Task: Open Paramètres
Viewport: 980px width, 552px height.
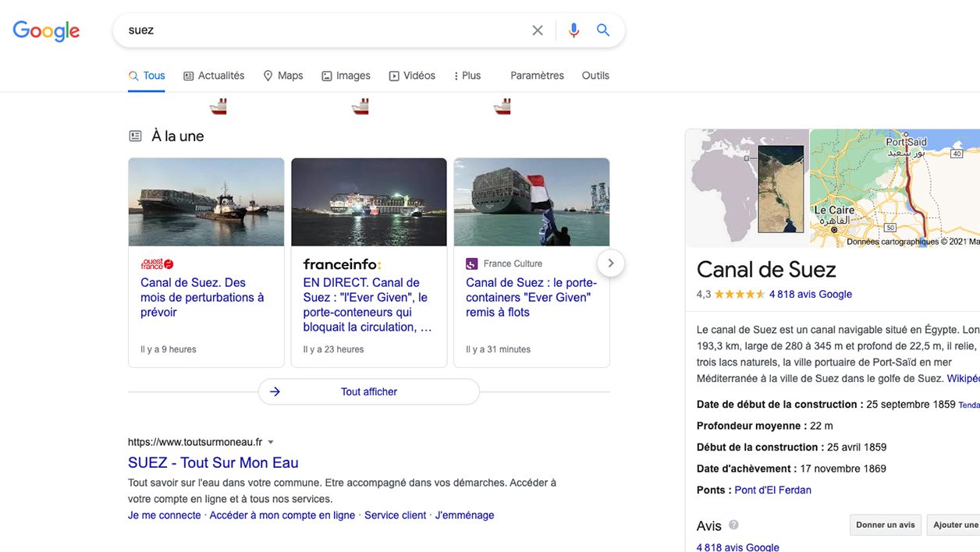Action: [x=537, y=76]
